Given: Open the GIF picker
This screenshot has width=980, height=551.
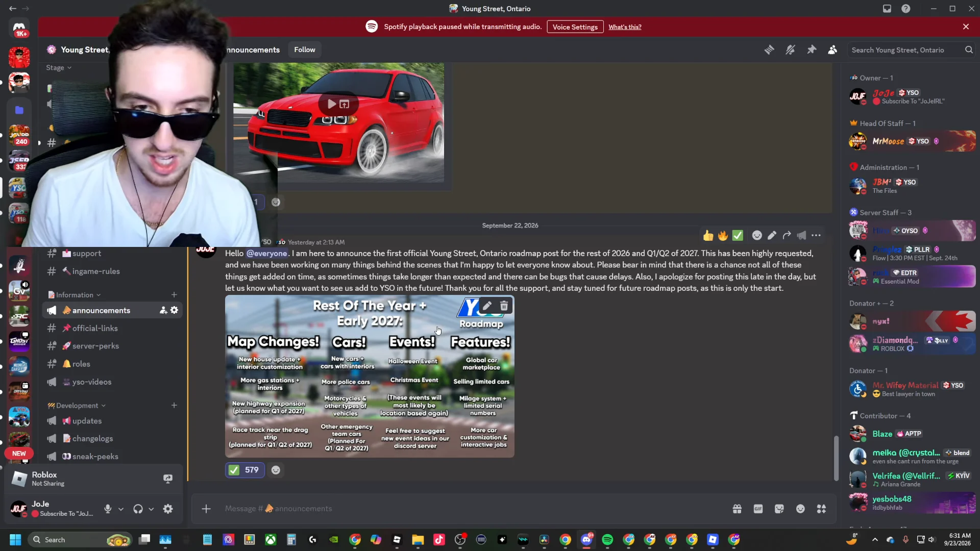Looking at the screenshot, I should point(758,509).
